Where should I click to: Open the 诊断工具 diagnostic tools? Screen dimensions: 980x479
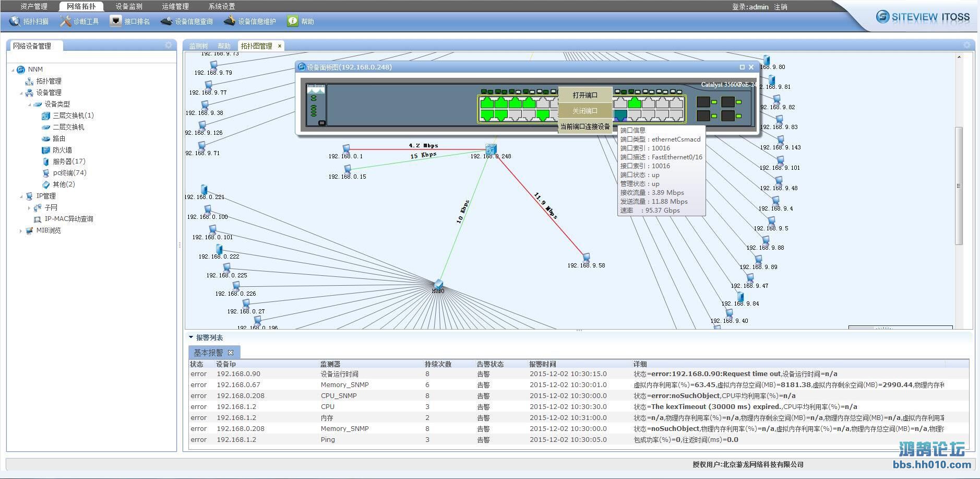coord(79,21)
